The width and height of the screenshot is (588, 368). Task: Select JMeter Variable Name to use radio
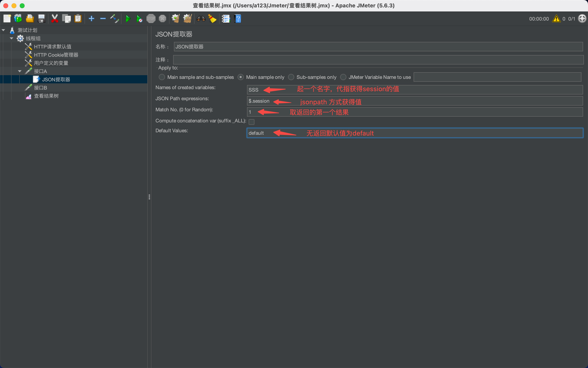pos(343,77)
